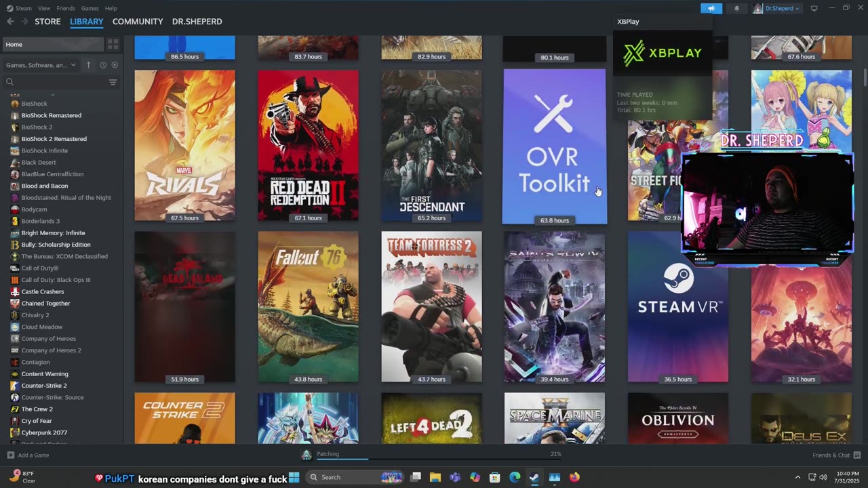
Task: Select Chained Together in sidebar list
Action: [x=45, y=303]
